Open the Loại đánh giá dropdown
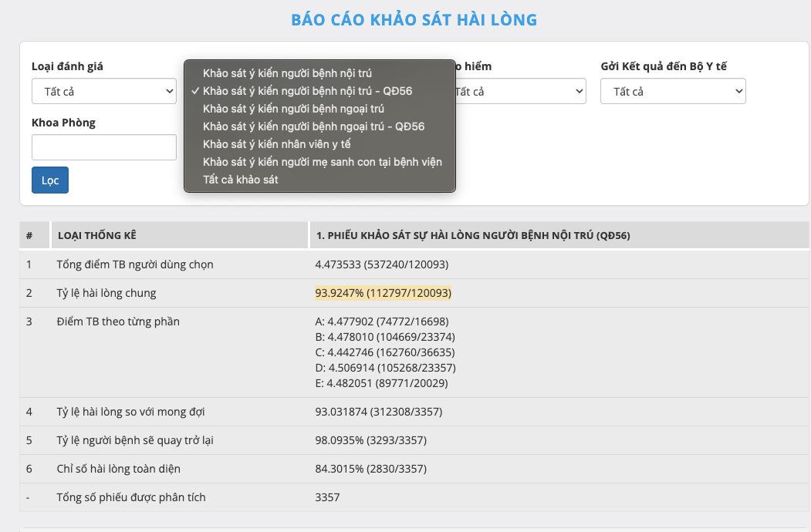 click(x=104, y=92)
